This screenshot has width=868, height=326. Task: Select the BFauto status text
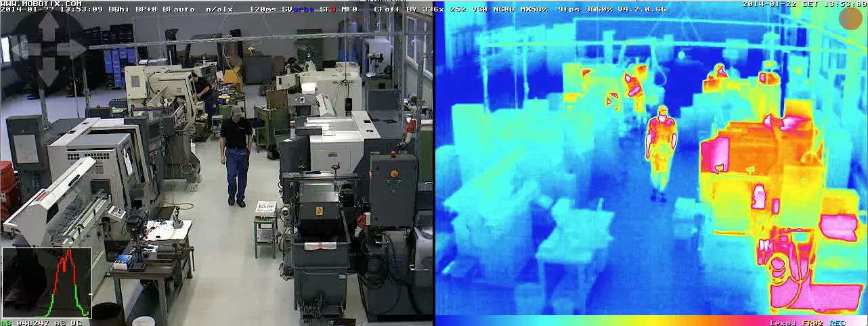point(179,10)
